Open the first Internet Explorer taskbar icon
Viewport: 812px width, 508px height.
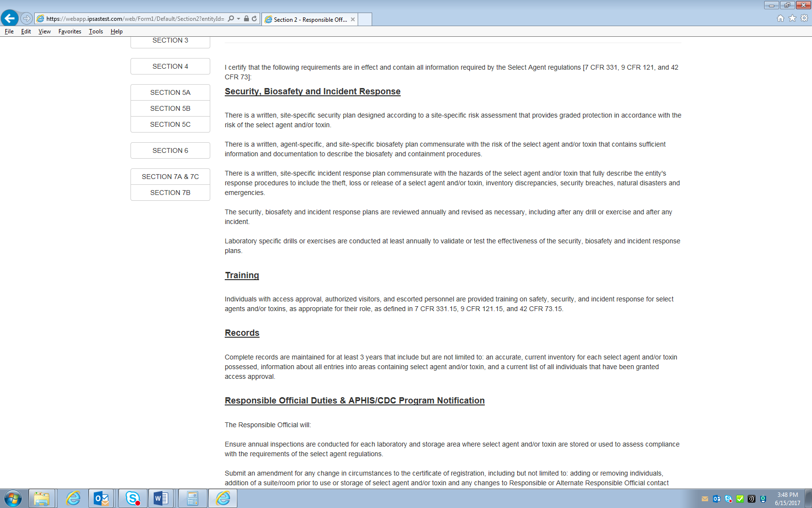tap(73, 498)
